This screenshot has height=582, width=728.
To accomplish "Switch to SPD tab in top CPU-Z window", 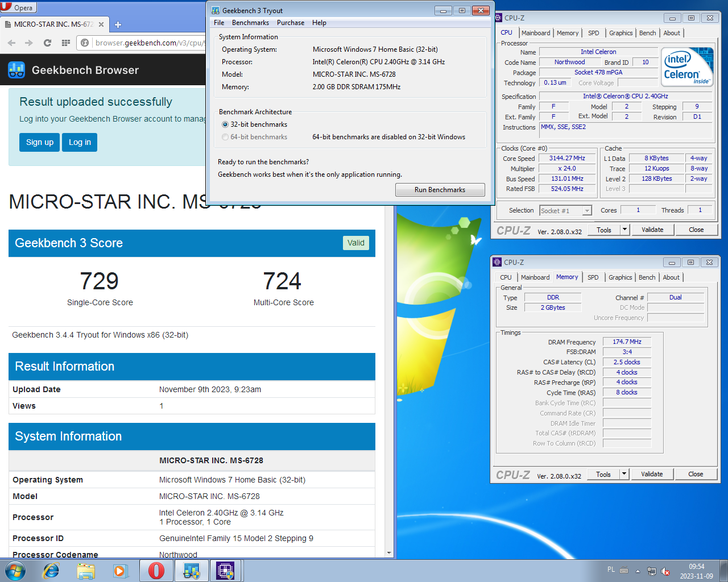I will [593, 33].
